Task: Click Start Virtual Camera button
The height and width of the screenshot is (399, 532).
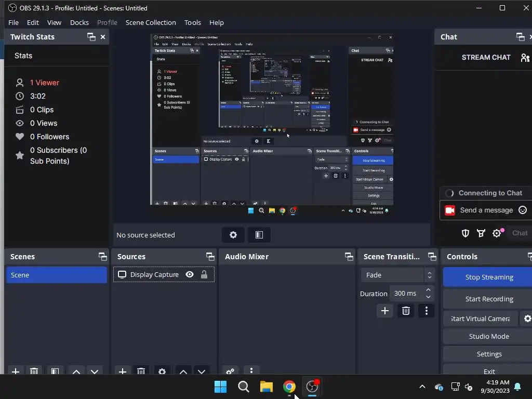Action: [481, 318]
